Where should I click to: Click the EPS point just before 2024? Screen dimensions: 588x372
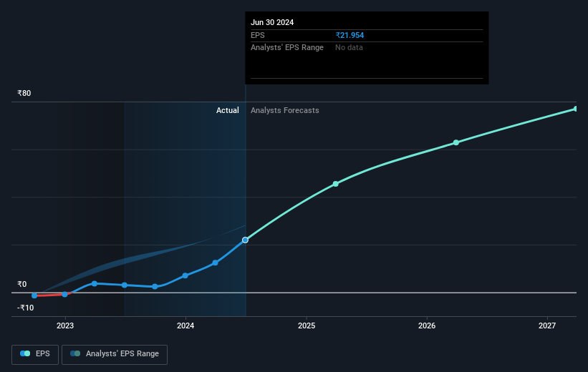click(185, 275)
